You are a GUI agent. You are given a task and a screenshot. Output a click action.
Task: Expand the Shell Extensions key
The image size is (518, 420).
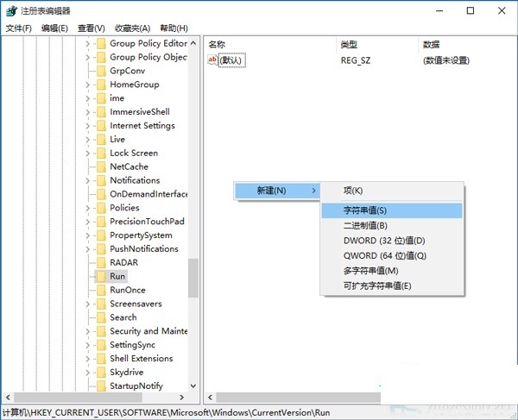[x=87, y=359]
